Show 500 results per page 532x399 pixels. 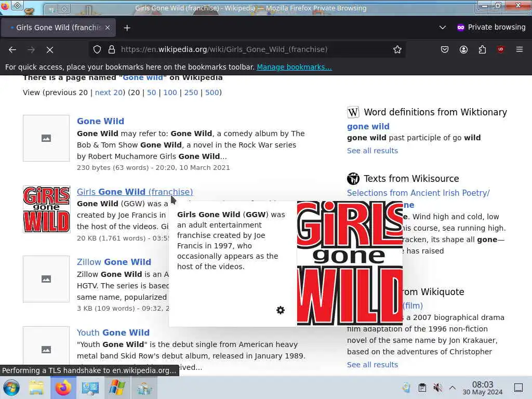coord(212,92)
